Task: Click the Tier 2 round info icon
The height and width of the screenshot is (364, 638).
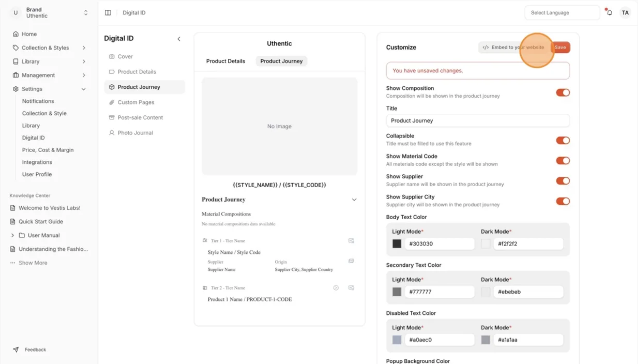Action: point(336,287)
